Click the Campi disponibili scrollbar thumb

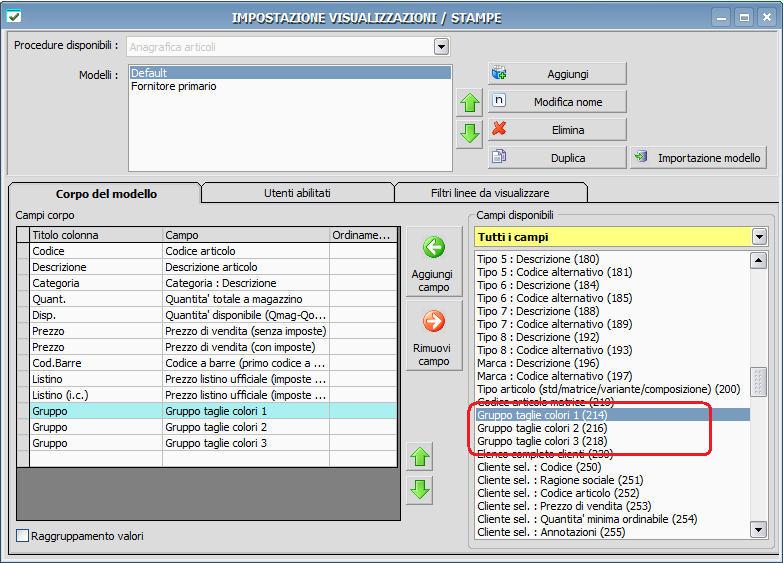(759, 382)
